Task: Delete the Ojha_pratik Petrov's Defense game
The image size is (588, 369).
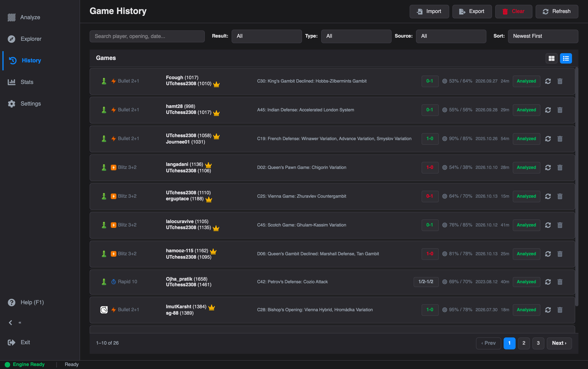Action: tap(560, 282)
